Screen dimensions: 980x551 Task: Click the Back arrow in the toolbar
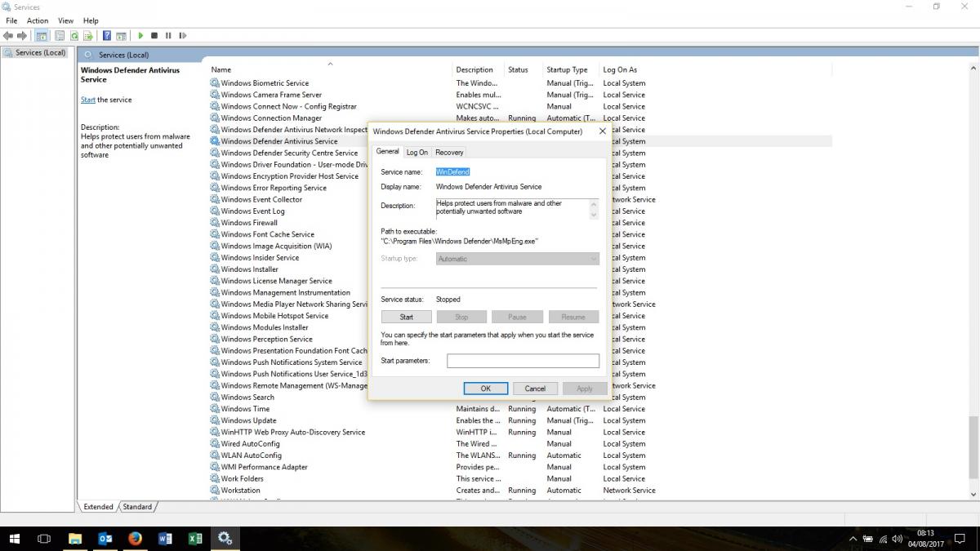tap(8, 36)
